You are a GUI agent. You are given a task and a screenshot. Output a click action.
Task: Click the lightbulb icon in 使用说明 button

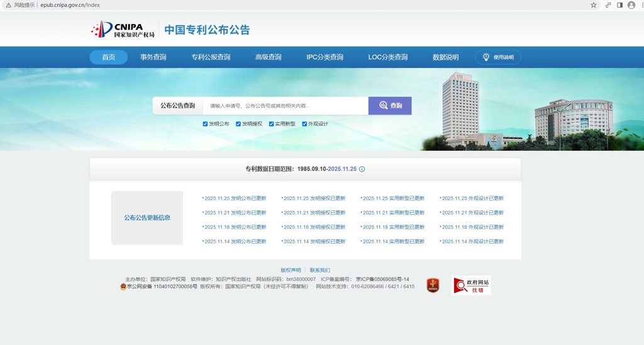tap(486, 57)
